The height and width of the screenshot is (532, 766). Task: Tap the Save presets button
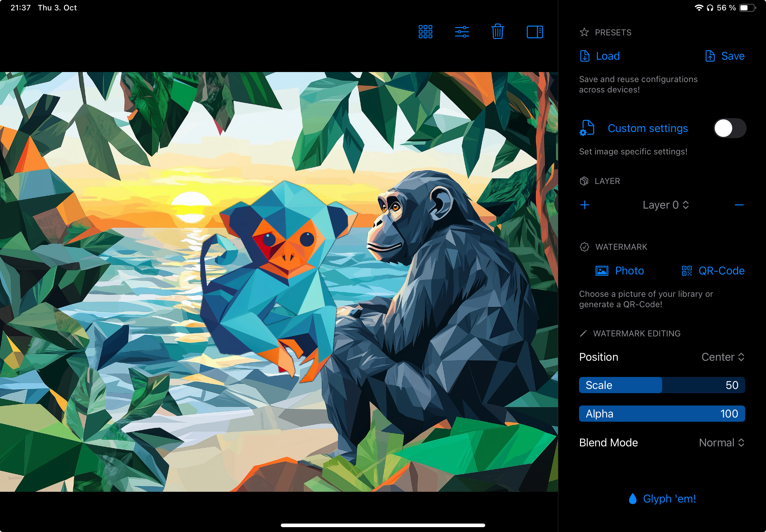tap(725, 56)
